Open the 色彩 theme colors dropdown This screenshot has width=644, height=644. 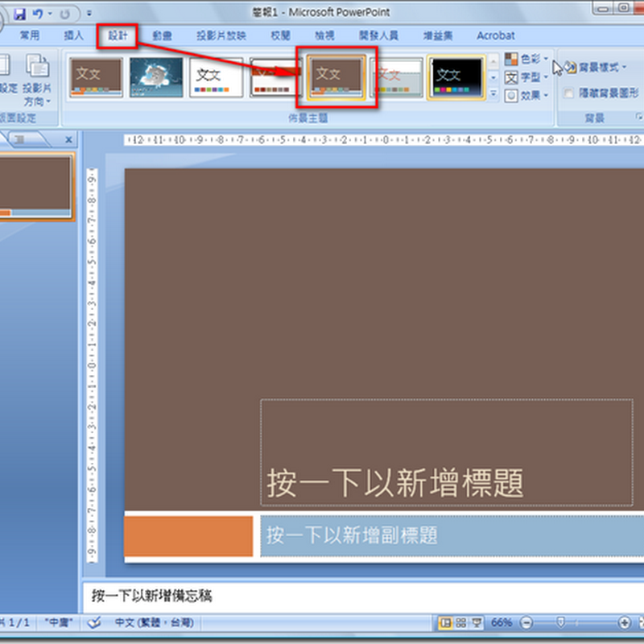(524, 59)
